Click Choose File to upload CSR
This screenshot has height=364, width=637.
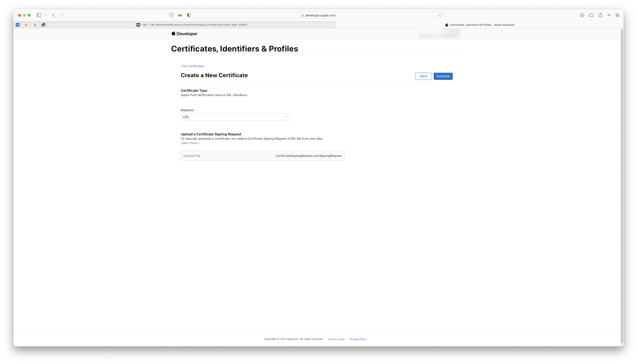tap(191, 156)
